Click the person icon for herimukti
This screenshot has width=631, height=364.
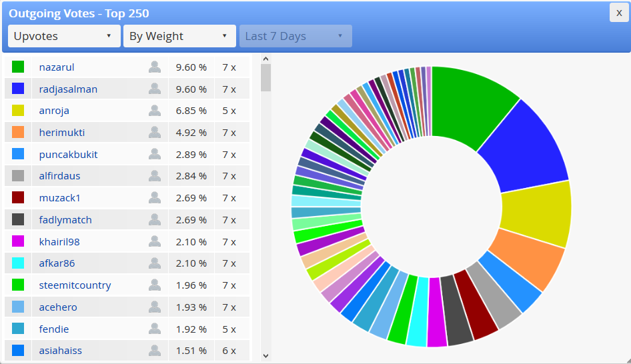tap(155, 132)
